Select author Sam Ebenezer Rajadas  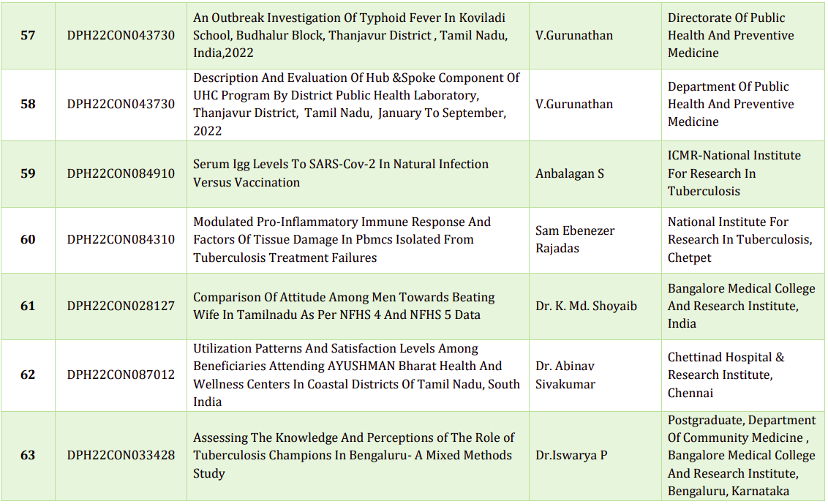tap(574, 239)
